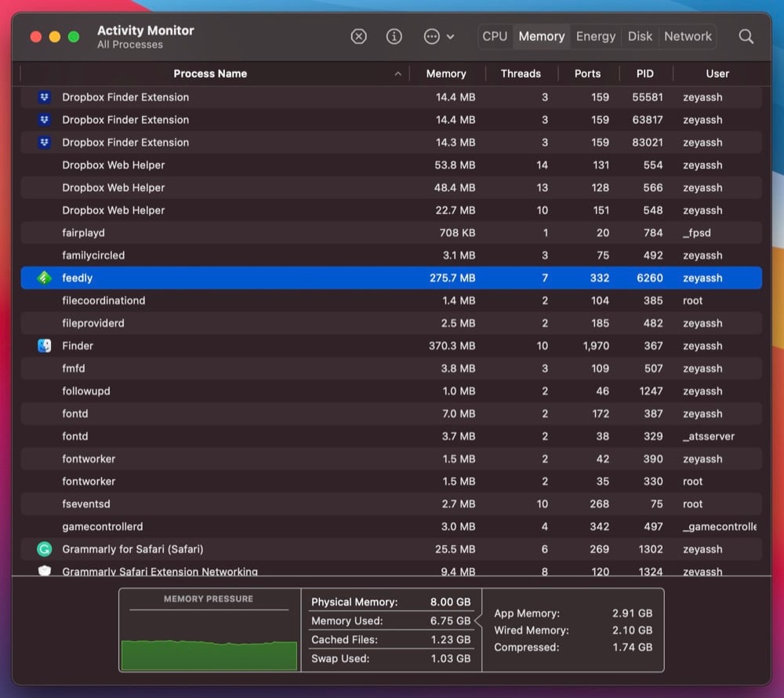Sort by the User column header
784x698 pixels.
pyautogui.click(x=717, y=74)
